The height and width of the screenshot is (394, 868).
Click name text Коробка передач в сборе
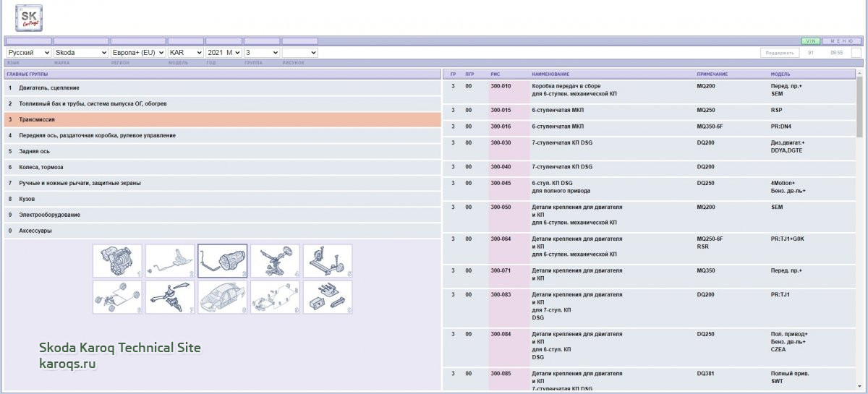(x=566, y=86)
